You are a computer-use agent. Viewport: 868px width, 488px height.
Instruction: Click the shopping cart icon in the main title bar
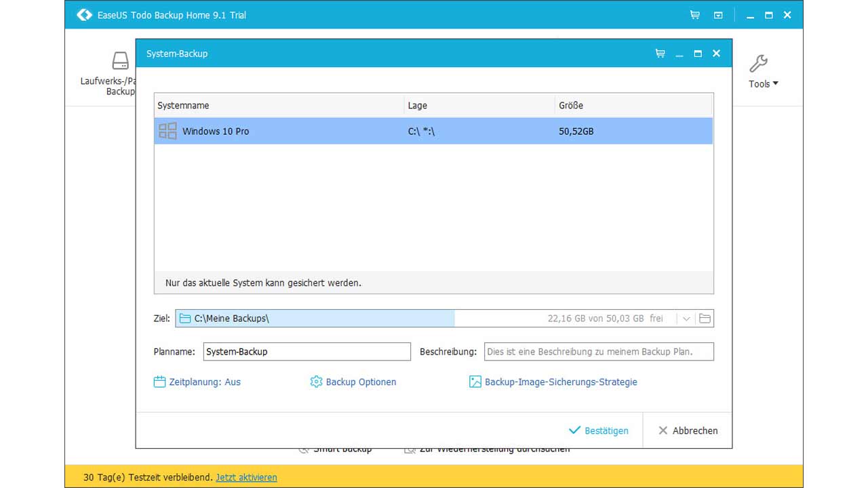pyautogui.click(x=695, y=15)
